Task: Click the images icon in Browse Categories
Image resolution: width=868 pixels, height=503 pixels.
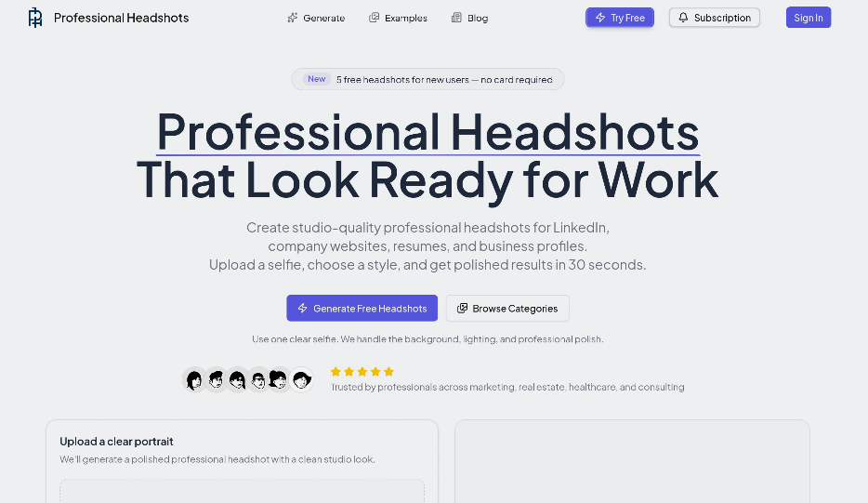Action: point(462,308)
